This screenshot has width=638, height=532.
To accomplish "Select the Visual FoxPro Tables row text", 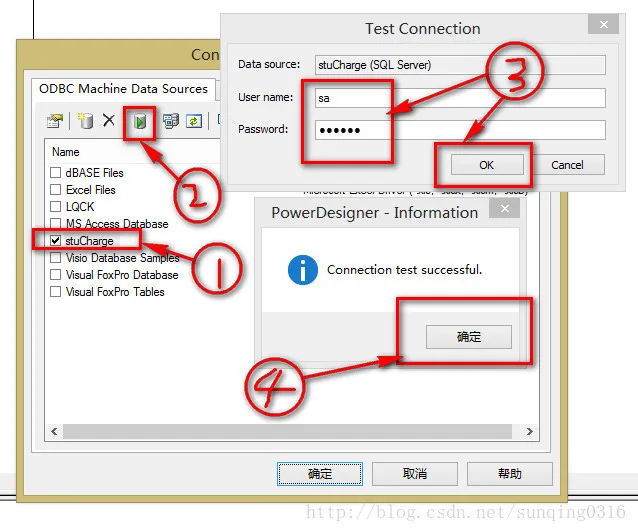I will click(x=115, y=292).
